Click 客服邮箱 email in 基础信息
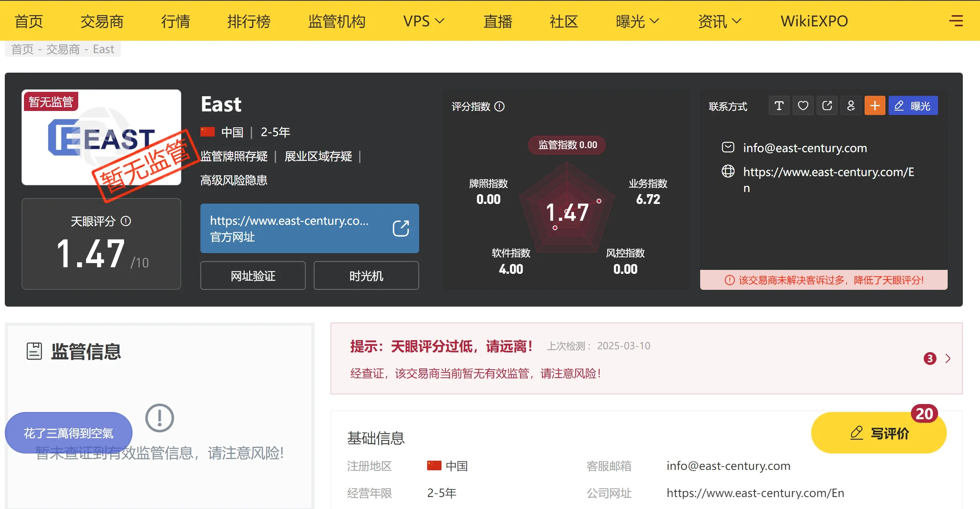 tap(728, 465)
